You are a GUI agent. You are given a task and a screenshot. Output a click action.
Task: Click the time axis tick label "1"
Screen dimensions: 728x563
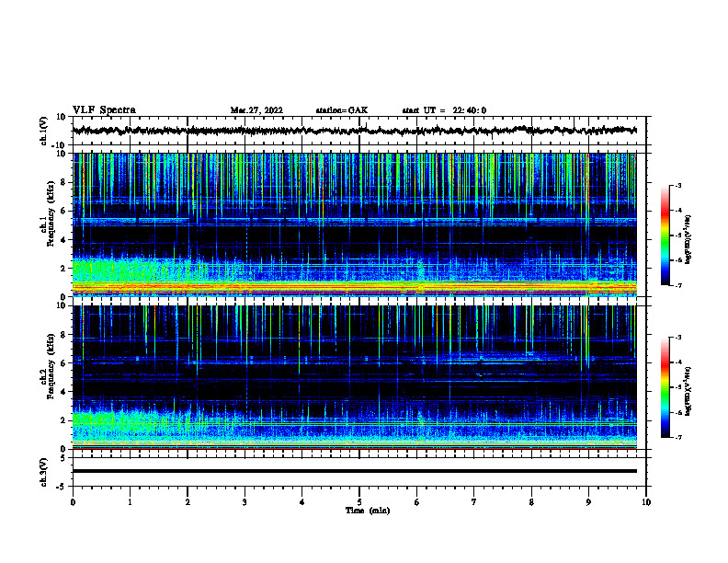pos(130,502)
